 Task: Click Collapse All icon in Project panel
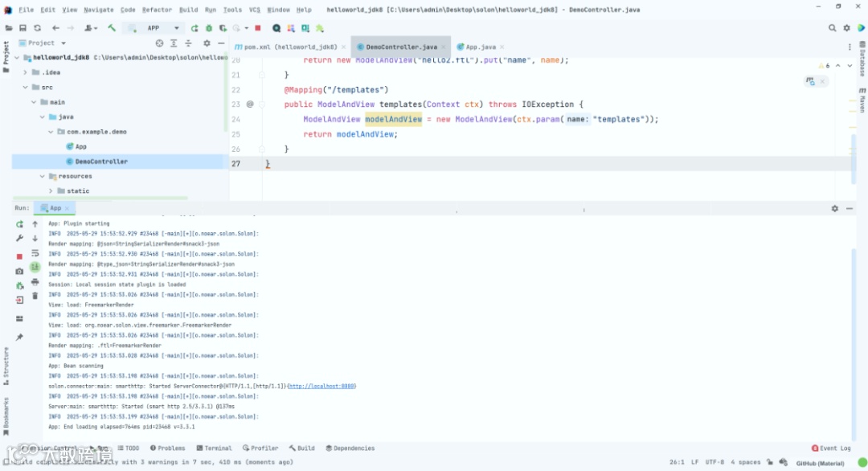[188, 43]
